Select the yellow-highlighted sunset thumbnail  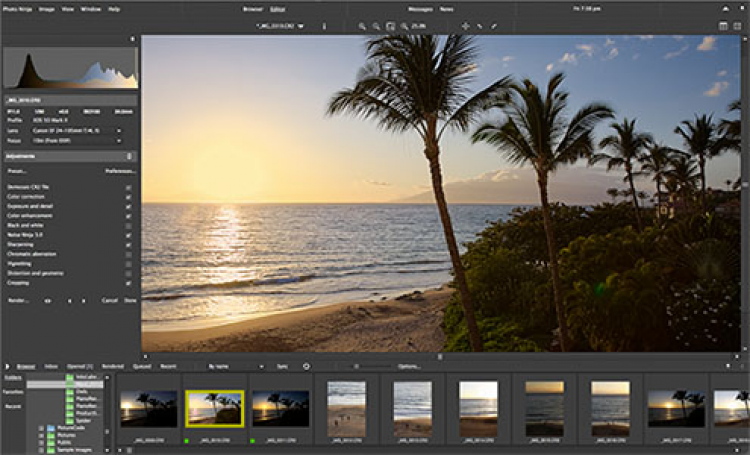click(213, 408)
